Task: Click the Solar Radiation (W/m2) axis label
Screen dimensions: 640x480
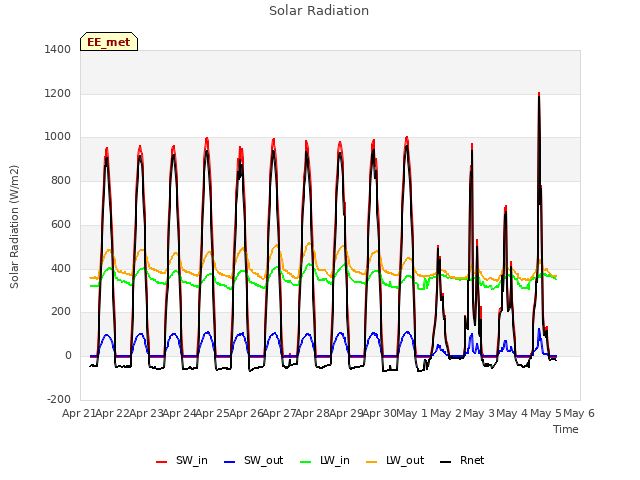Action: 14,227
